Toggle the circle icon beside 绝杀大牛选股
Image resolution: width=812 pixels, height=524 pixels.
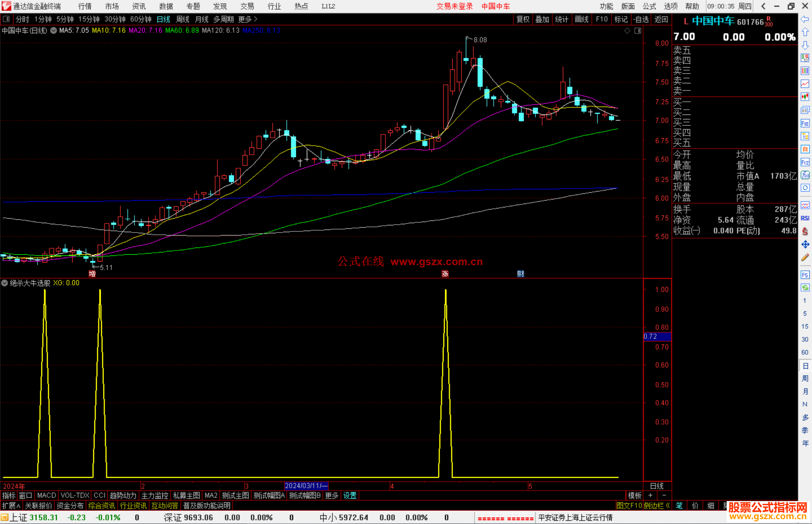pyautogui.click(x=5, y=283)
